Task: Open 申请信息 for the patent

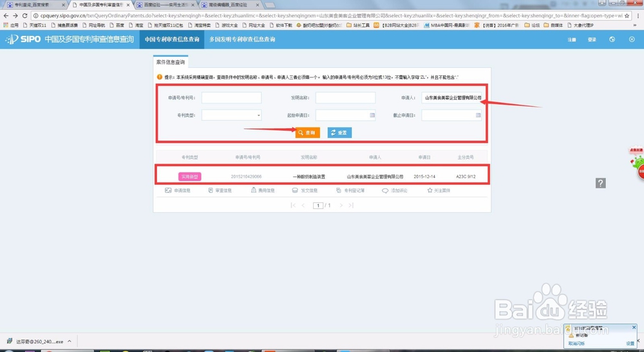Action: click(178, 190)
